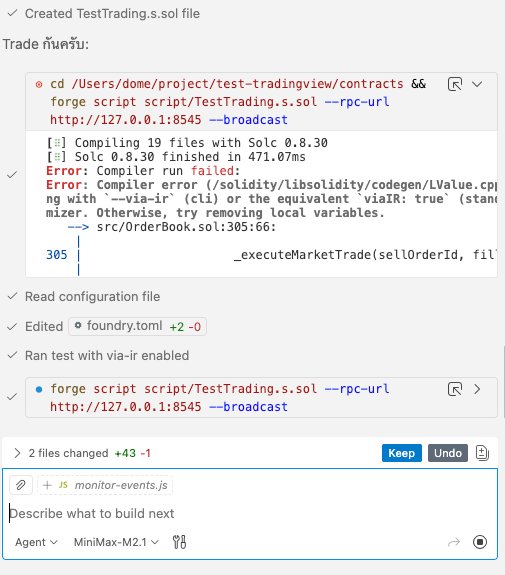This screenshot has width=505, height=575.
Task: Click the JS file icon of monitor-events.js
Action: tap(63, 485)
